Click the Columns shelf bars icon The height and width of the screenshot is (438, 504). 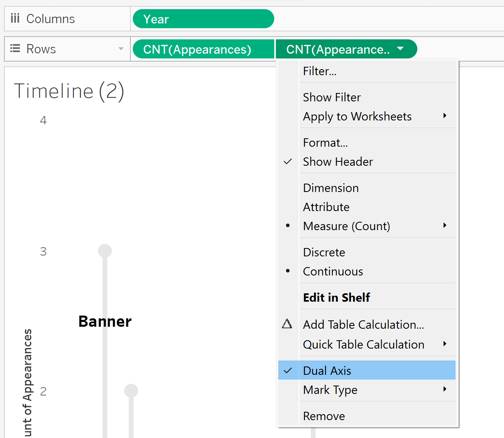point(15,18)
